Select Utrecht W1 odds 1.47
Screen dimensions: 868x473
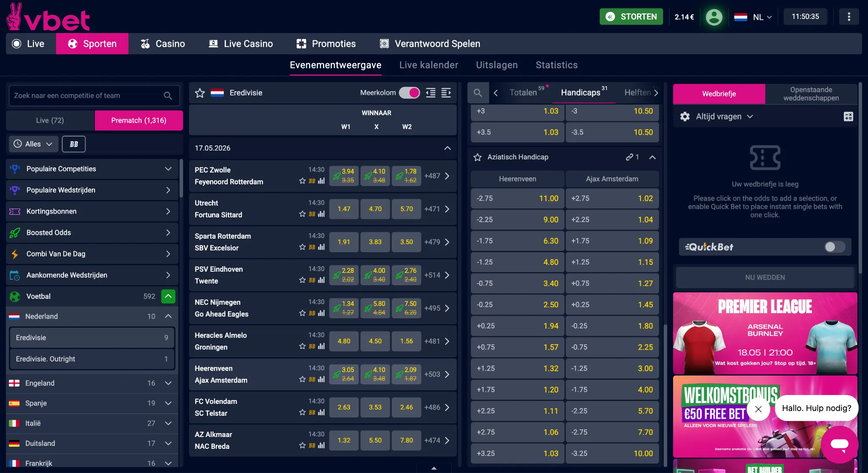coord(344,209)
